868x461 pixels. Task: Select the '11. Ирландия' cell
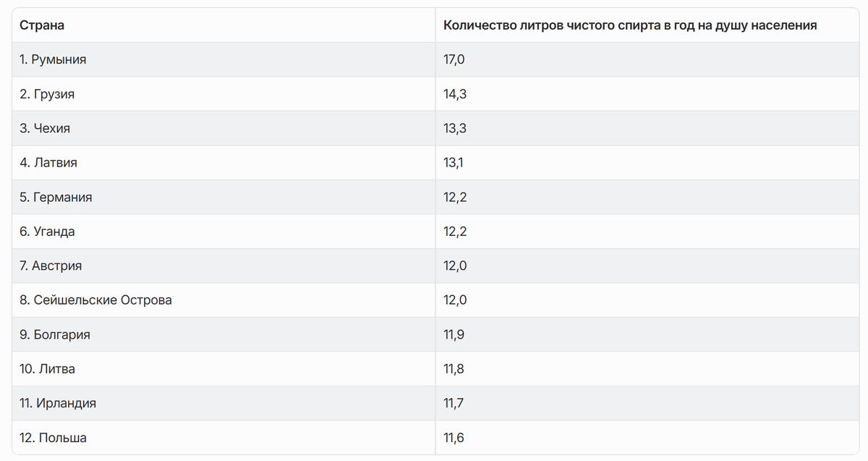[224, 403]
